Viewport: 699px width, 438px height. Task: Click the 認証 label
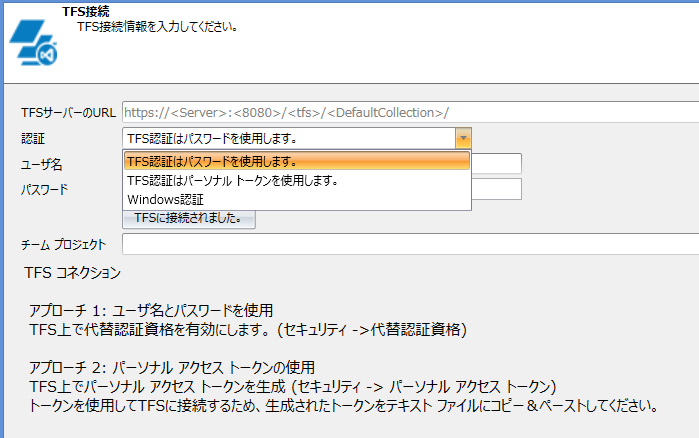coord(33,139)
